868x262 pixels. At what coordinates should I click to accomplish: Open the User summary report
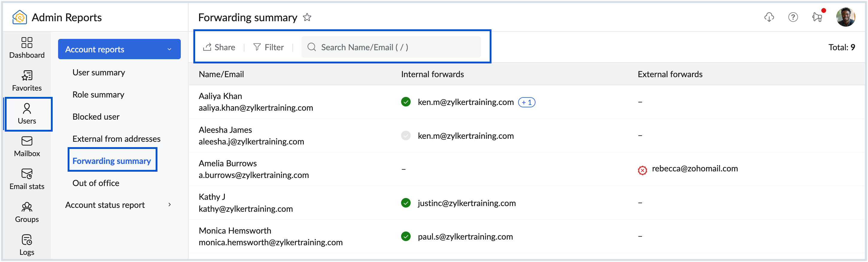[99, 72]
